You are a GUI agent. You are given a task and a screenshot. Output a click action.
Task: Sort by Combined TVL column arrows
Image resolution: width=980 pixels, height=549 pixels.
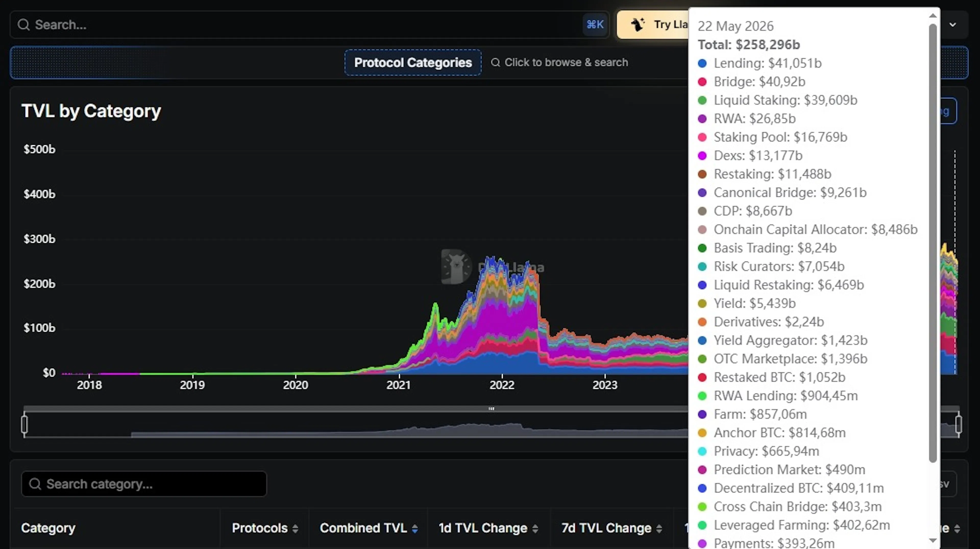(x=415, y=529)
